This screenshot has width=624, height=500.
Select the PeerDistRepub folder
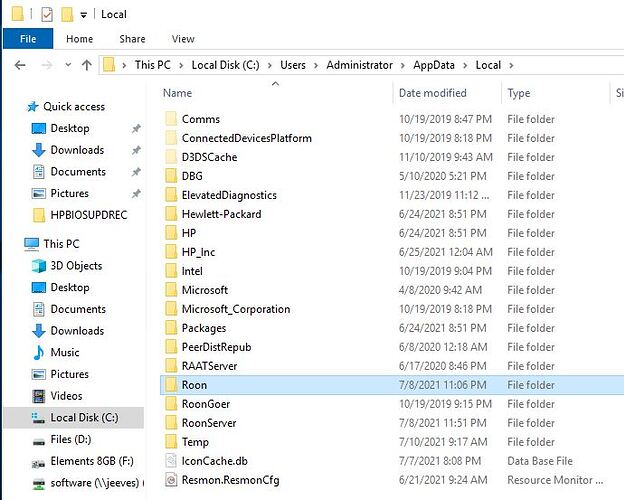[x=216, y=347]
